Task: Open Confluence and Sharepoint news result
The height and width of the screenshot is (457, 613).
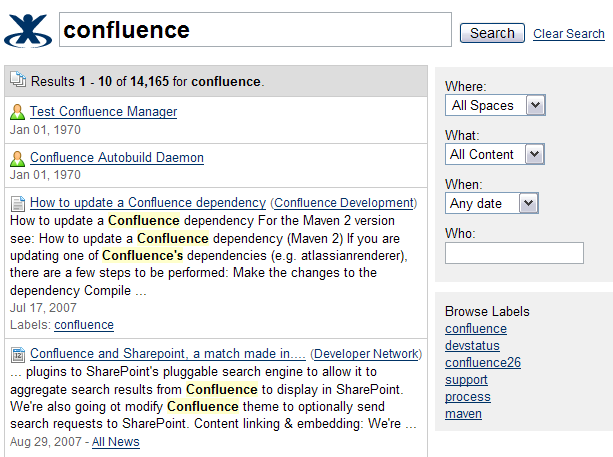Action: 168,353
